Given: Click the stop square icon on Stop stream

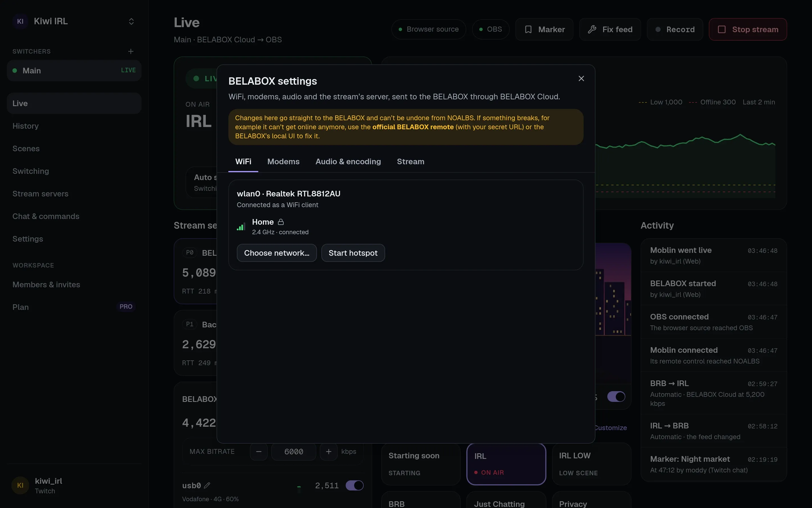Looking at the screenshot, I should [x=721, y=30].
